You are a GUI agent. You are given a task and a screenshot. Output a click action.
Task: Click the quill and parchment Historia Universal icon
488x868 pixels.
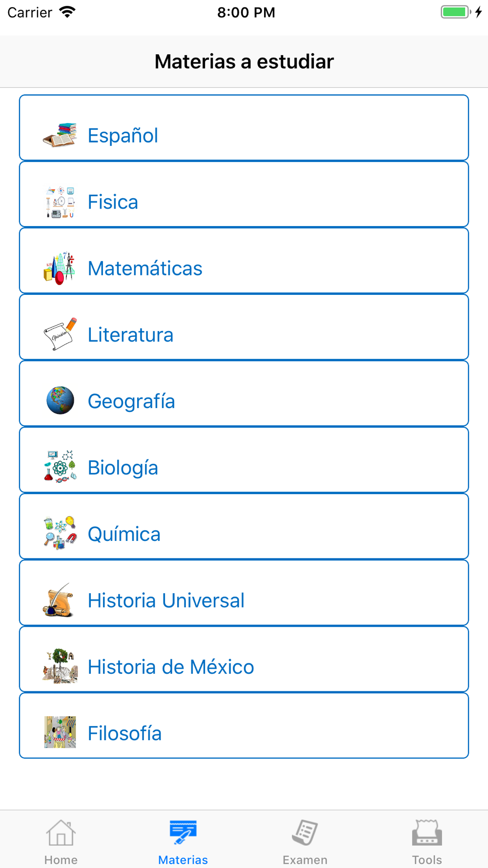[x=59, y=599]
